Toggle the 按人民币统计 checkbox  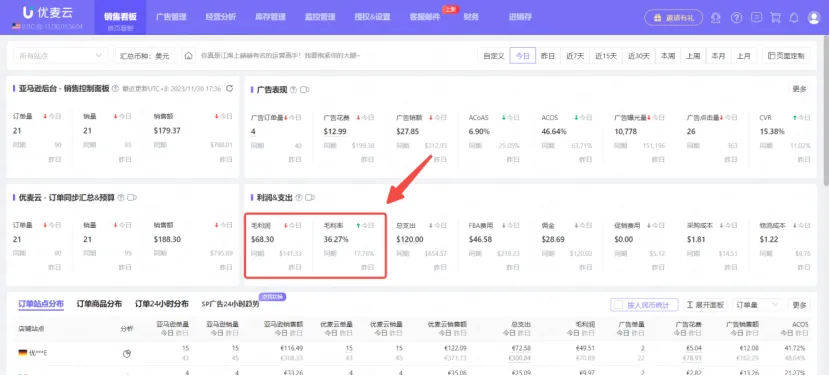(x=618, y=305)
